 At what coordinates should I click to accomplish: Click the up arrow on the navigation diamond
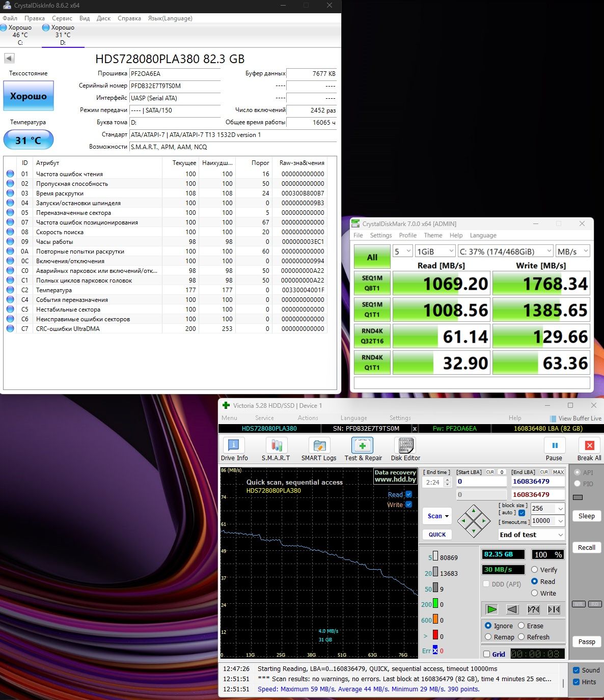474,511
